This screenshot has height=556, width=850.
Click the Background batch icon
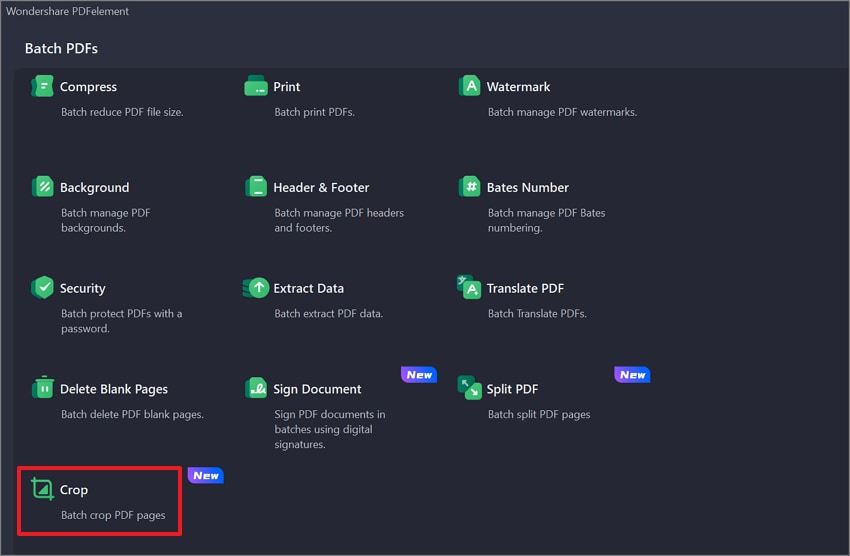click(42, 187)
